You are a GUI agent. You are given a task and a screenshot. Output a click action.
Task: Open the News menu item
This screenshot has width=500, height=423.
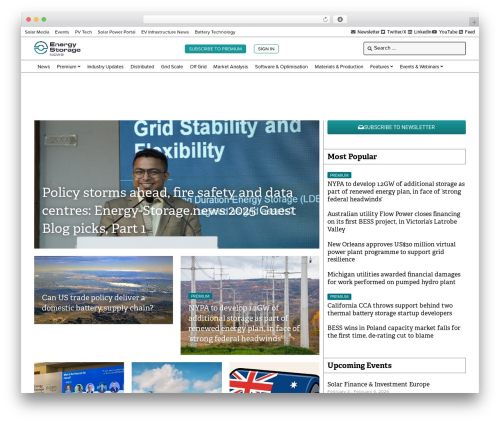tap(44, 67)
